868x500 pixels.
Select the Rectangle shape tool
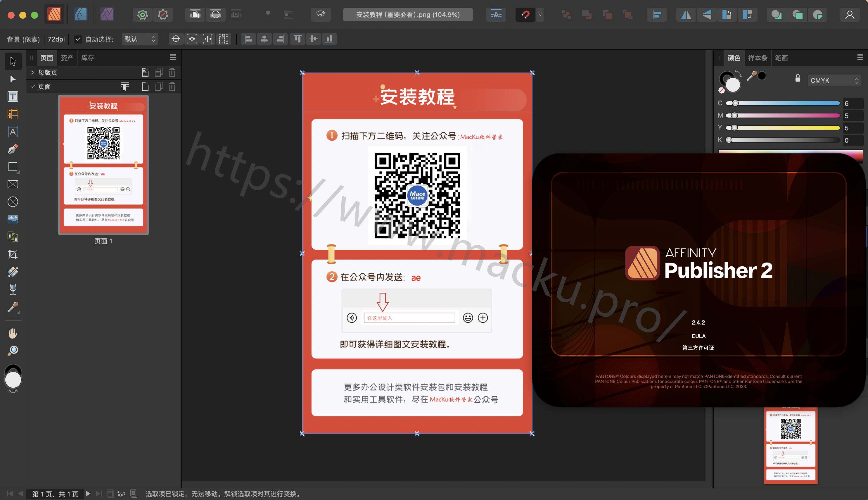(x=13, y=167)
